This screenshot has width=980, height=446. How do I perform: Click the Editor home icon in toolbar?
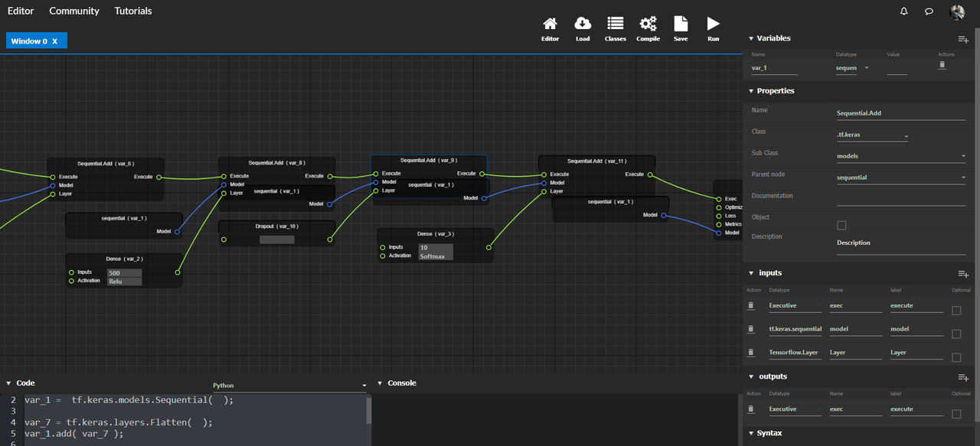[550, 24]
